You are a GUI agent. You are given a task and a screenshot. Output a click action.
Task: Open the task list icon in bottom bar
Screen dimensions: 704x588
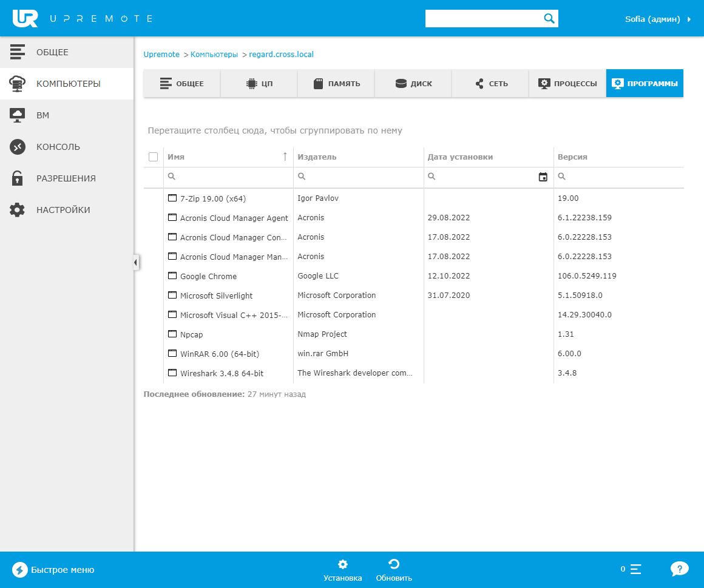[636, 569]
